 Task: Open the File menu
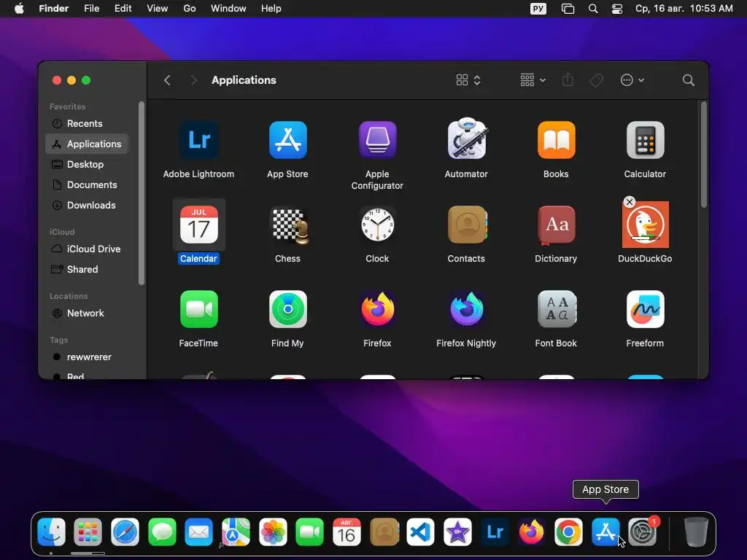coord(91,9)
